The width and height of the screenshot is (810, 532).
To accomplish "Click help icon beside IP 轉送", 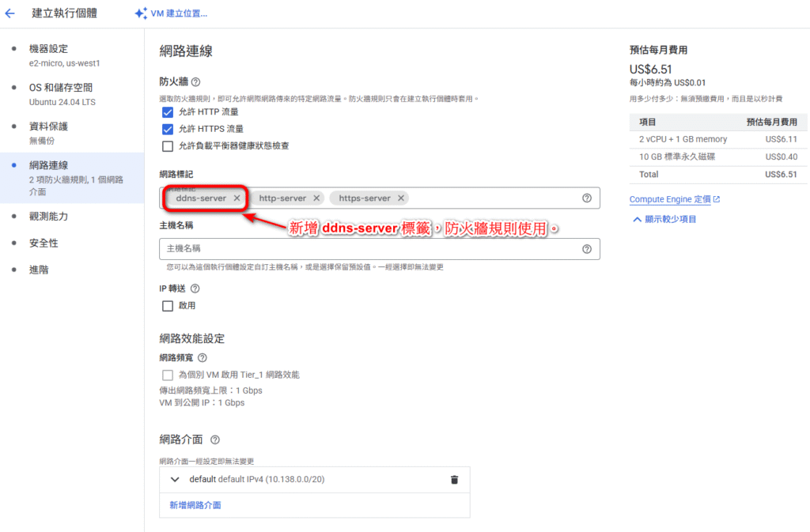I will click(195, 289).
